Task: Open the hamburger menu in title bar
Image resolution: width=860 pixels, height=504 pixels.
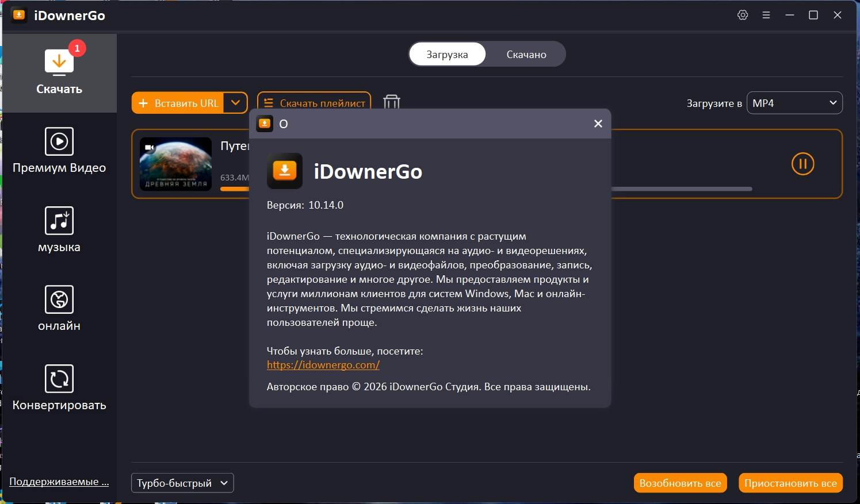Action: 766,15
